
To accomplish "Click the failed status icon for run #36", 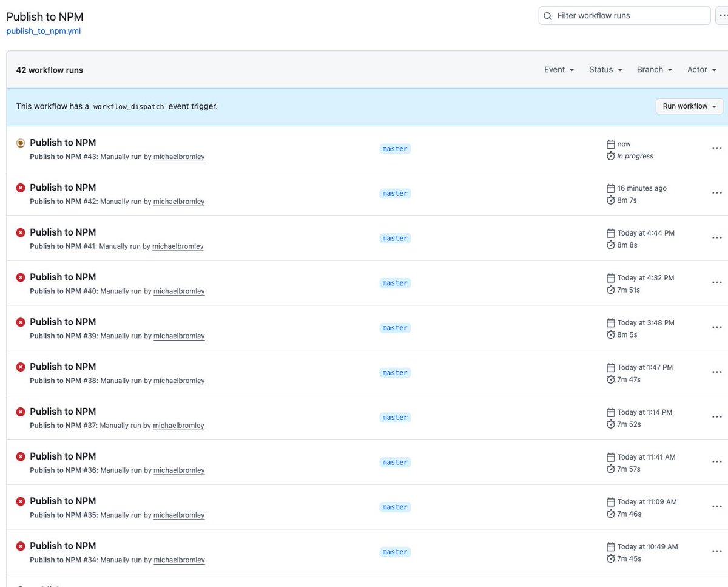I will [x=21, y=456].
